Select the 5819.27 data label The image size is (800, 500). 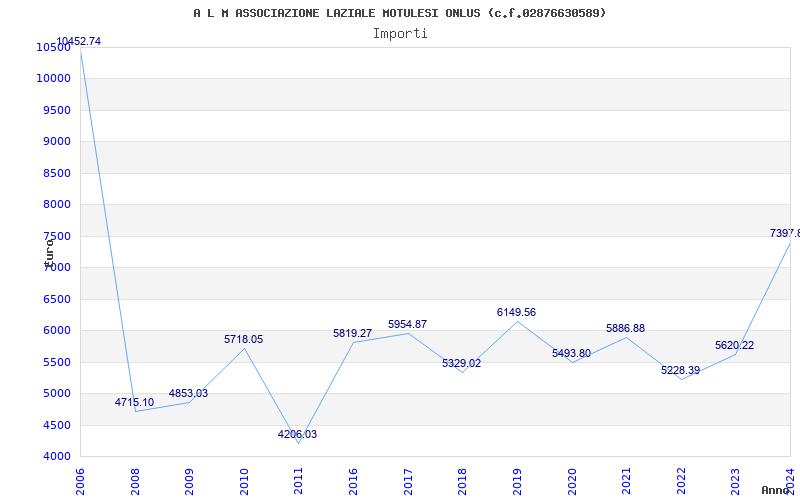coord(352,334)
